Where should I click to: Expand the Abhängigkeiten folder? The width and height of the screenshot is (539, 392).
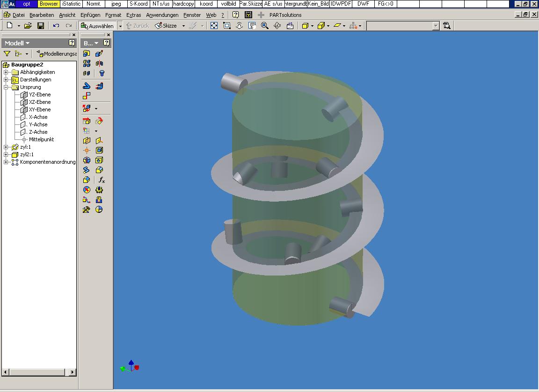(x=6, y=72)
